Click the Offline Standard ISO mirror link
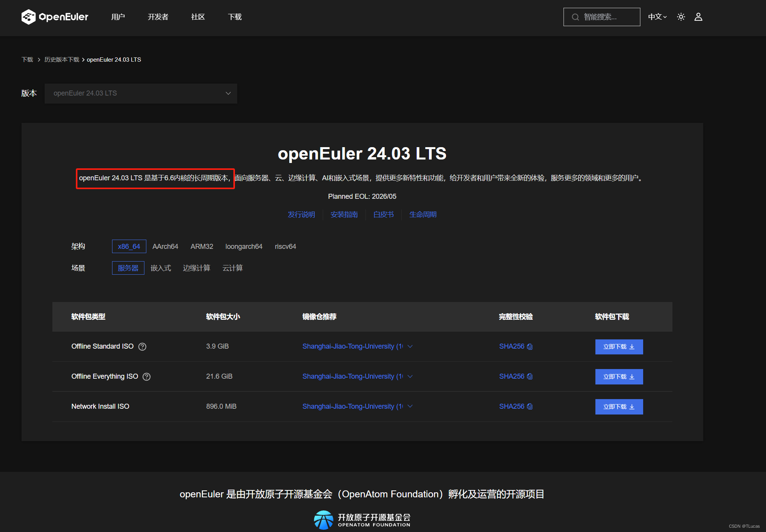Viewport: 766px width, 532px height. click(x=353, y=346)
